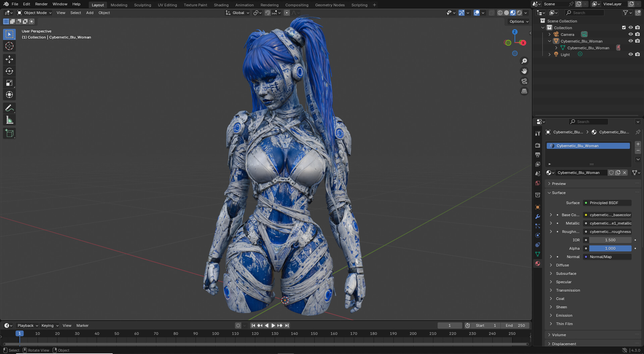The image size is (644, 354).
Task: Click the End frame field in timeline
Action: [515, 326]
